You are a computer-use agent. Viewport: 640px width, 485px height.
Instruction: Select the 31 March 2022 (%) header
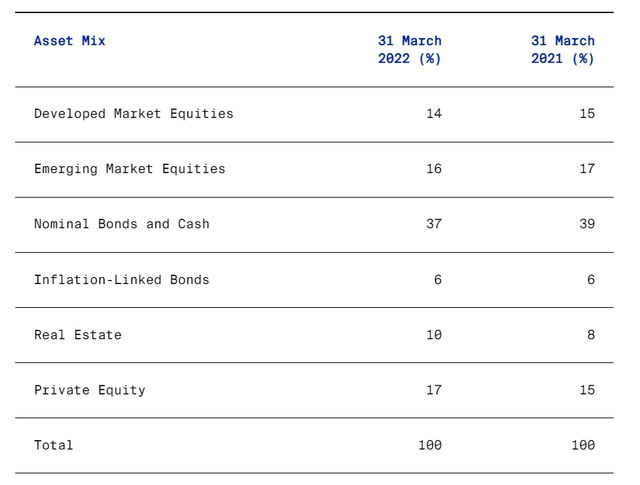coord(409,50)
